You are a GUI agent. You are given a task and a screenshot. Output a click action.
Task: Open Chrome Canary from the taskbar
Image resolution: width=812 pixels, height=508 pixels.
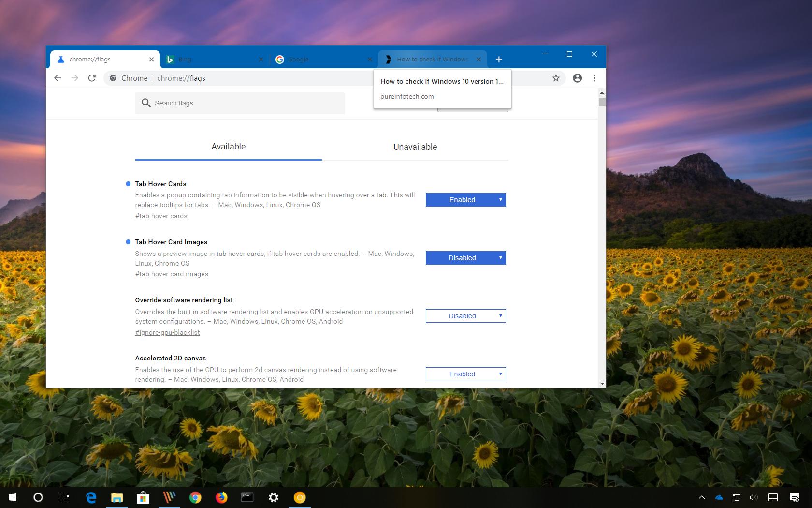(300, 498)
